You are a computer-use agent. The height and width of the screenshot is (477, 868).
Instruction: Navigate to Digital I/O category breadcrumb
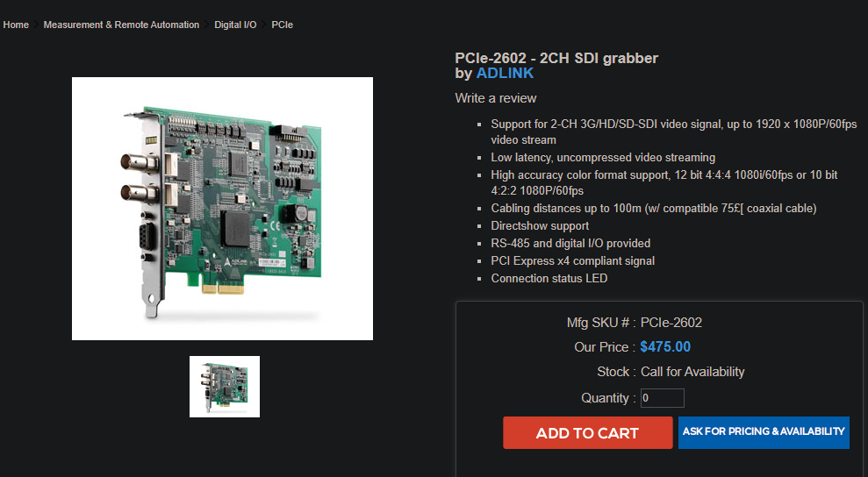click(235, 25)
